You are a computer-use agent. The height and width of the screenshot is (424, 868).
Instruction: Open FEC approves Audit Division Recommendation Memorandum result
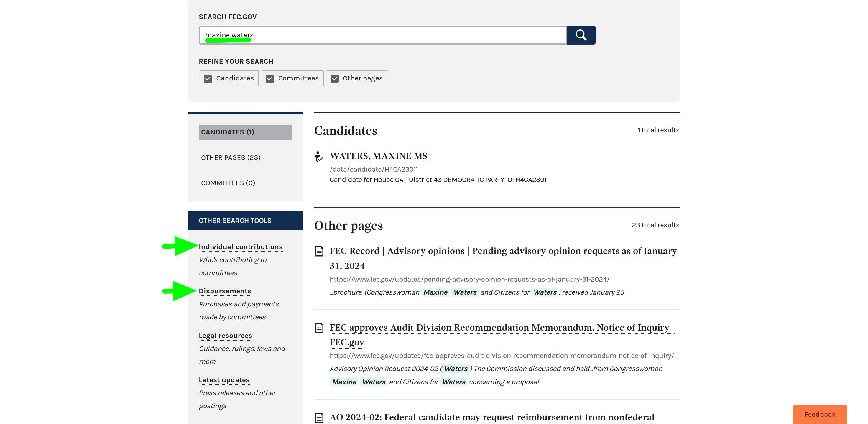502,335
